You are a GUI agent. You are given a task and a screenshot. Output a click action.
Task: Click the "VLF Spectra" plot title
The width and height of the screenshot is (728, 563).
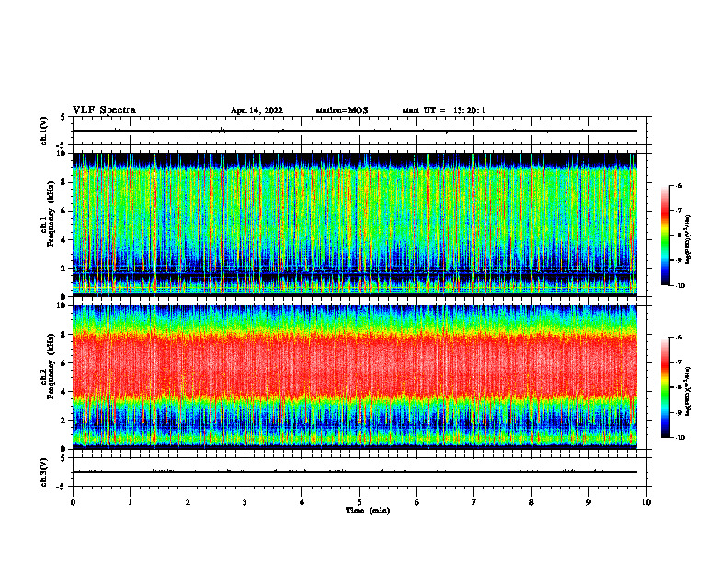[104, 110]
